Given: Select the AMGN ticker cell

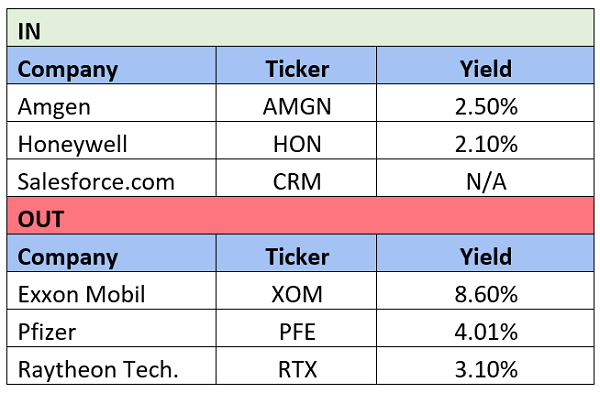Looking at the screenshot, I should click(296, 103).
